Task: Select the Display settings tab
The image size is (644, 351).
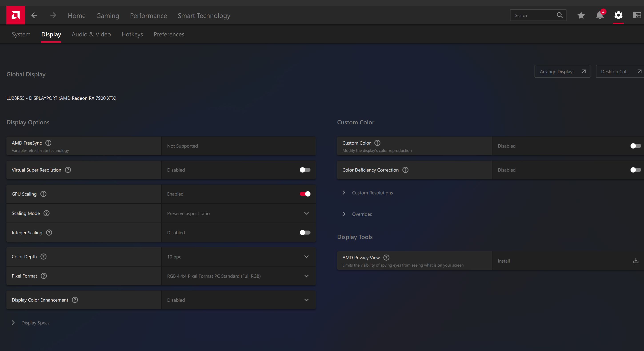Action: [x=51, y=34]
